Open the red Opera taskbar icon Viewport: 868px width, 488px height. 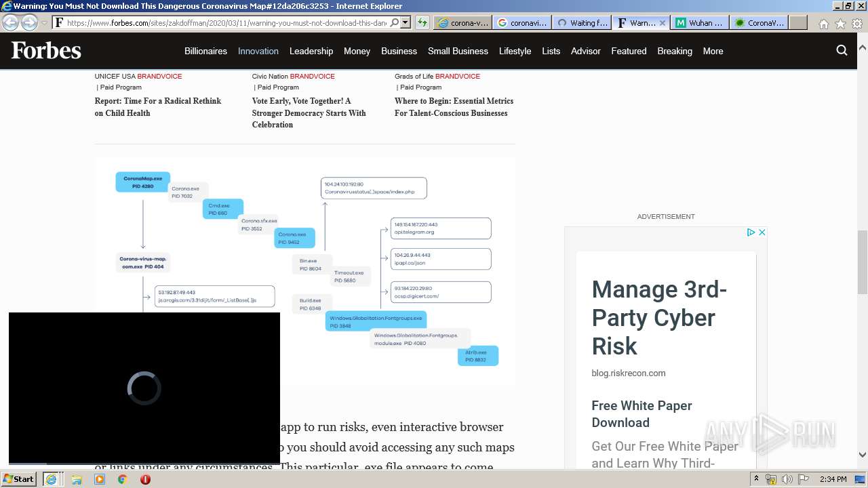coord(145,479)
